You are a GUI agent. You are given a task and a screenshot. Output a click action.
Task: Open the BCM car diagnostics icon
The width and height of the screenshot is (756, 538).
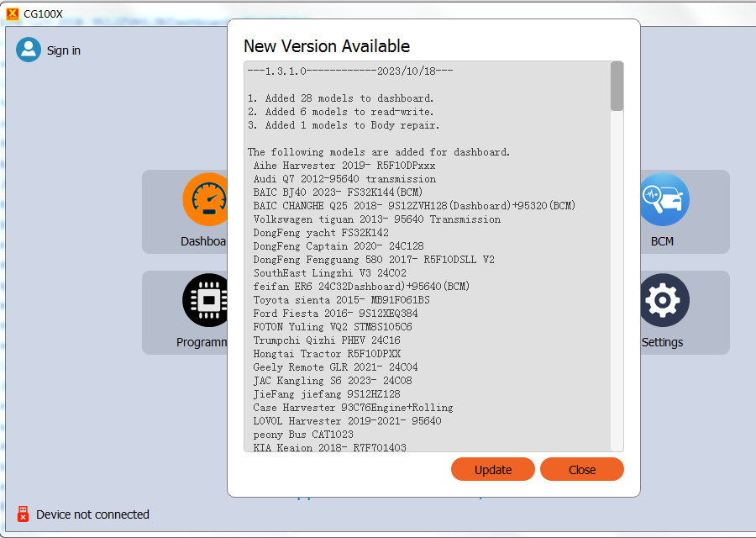coord(664,199)
